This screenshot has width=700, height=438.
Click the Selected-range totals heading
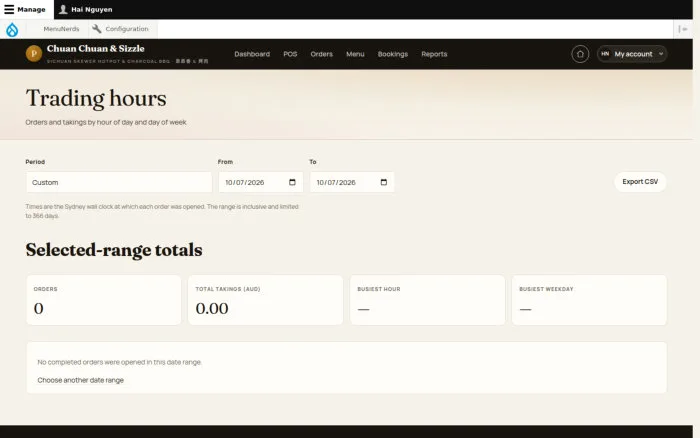[x=114, y=250]
